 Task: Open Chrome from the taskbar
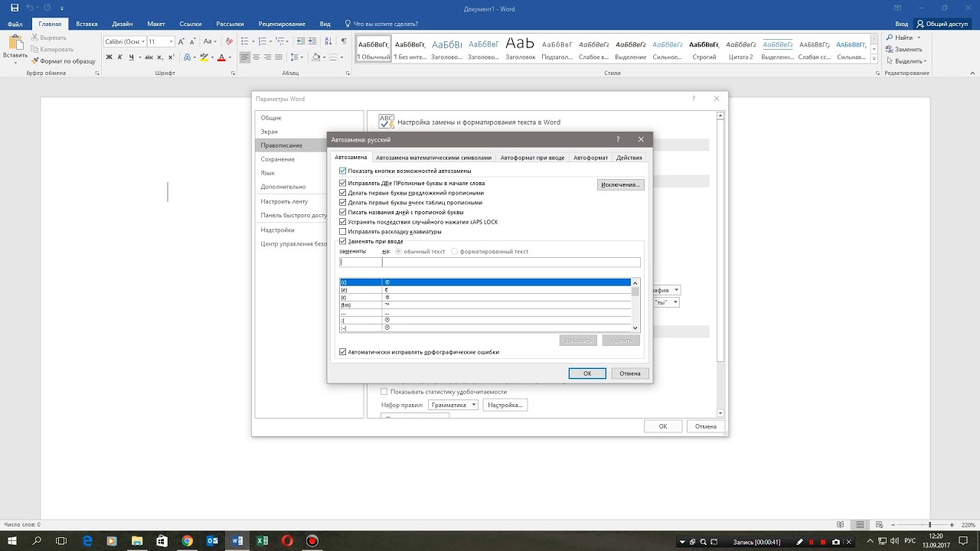coord(188,541)
